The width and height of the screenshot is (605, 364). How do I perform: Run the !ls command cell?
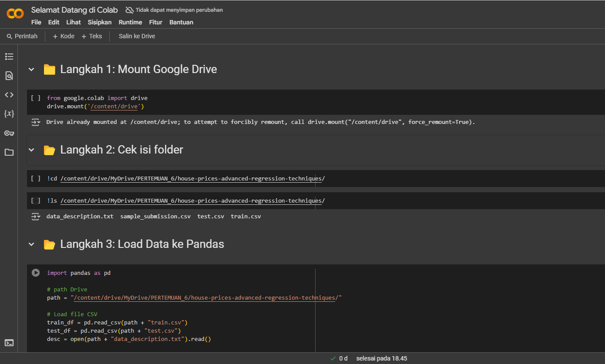point(36,201)
